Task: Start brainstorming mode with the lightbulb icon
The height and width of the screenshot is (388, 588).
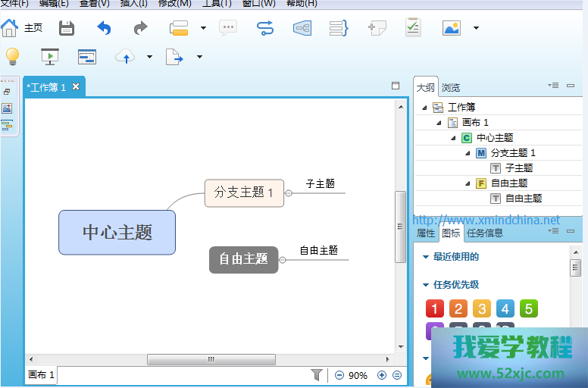Action: point(12,57)
